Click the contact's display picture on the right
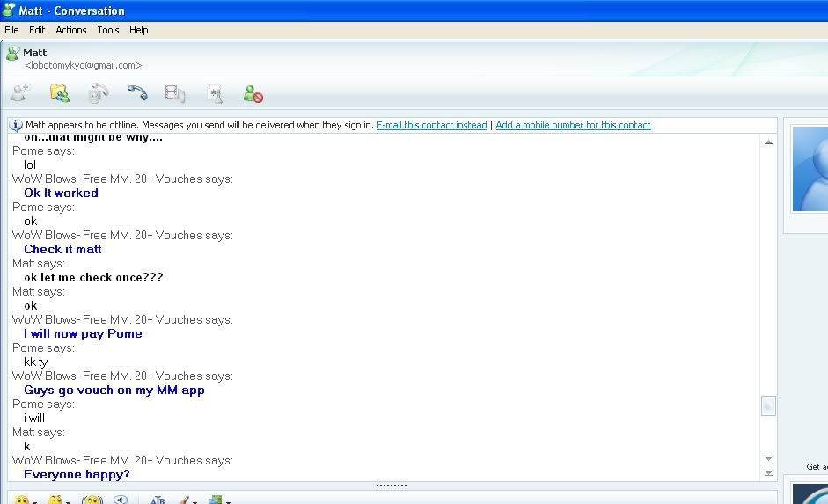This screenshot has height=504, width=828. (810, 169)
